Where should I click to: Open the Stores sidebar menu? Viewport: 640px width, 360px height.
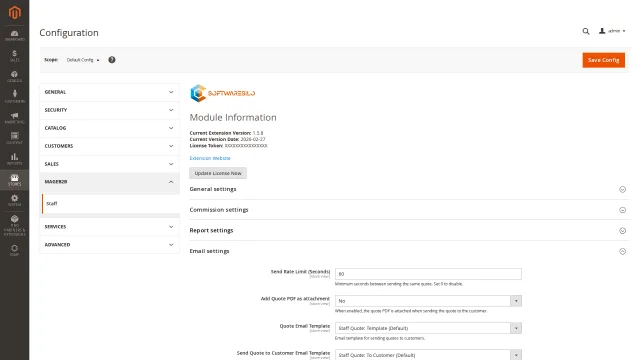(15, 180)
